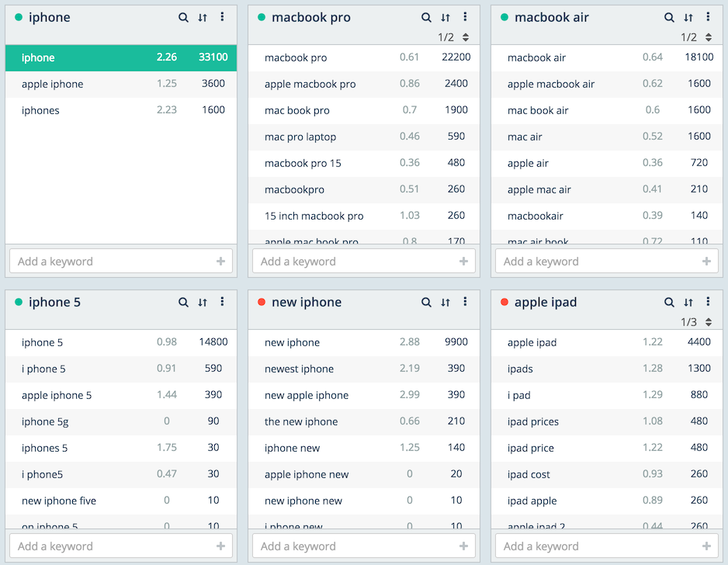Select the apple mac air keyword
The height and width of the screenshot is (565, 728).
607,189
